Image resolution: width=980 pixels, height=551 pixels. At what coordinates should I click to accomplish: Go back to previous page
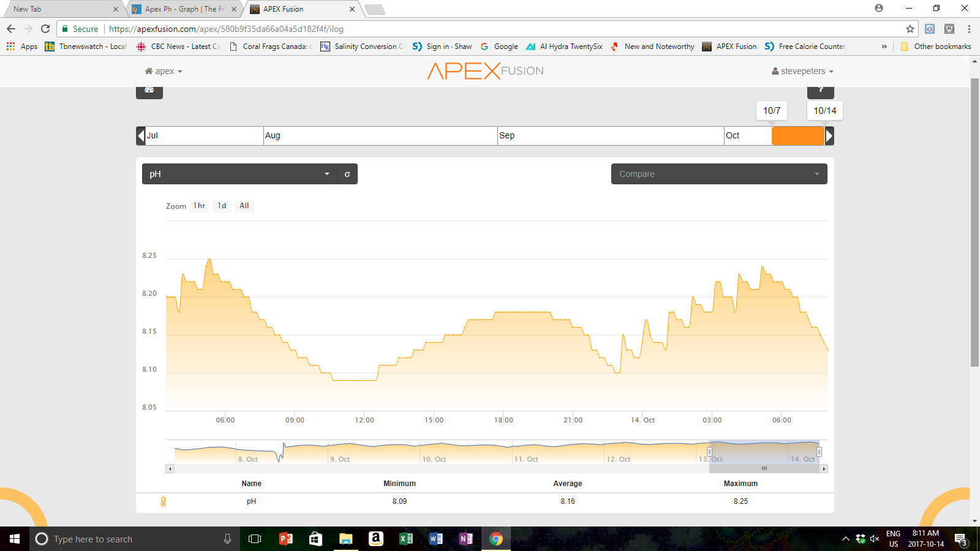[x=11, y=29]
